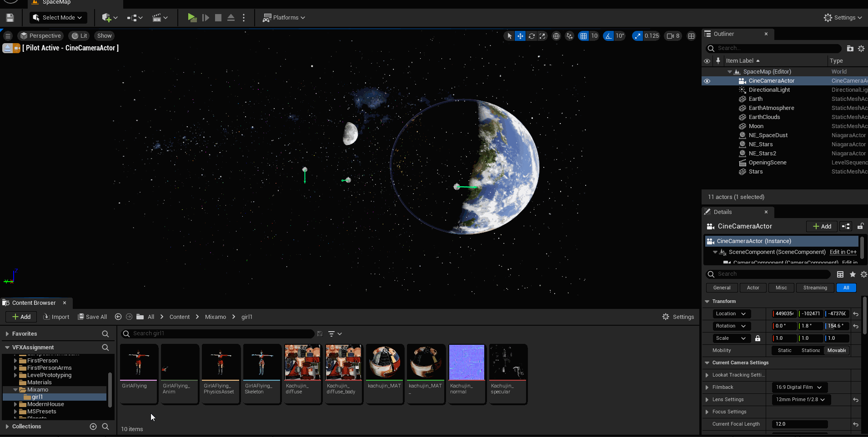Toggle grid snapping on or off
This screenshot has width=868, height=437.
tap(583, 36)
